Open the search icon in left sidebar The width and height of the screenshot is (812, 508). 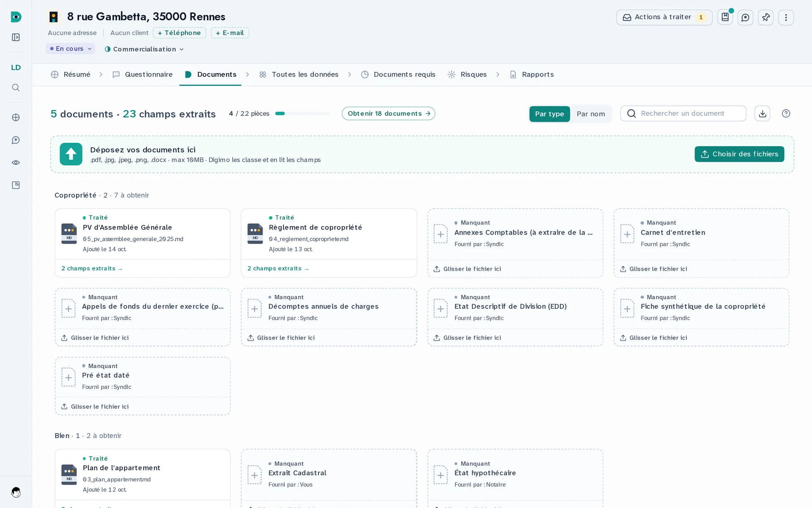point(16,88)
